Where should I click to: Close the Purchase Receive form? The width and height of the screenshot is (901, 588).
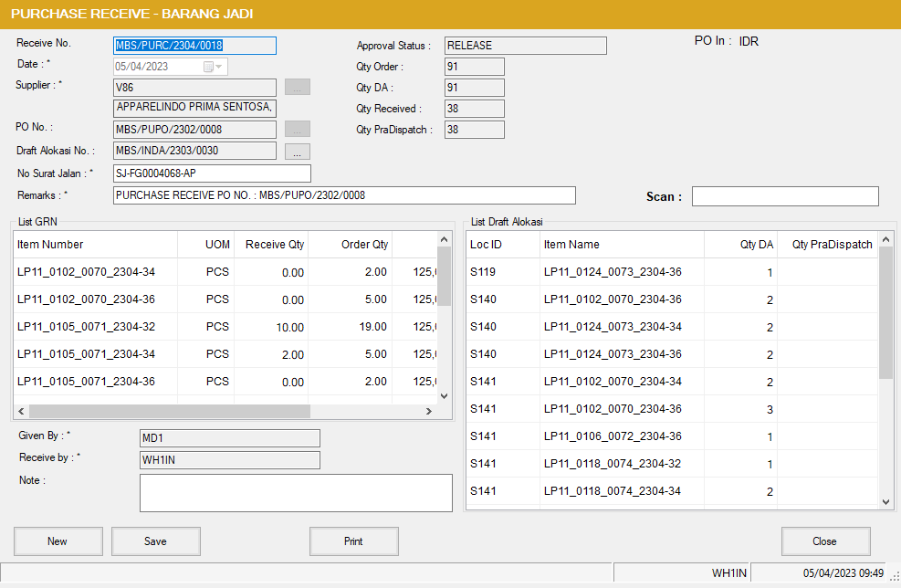(824, 541)
